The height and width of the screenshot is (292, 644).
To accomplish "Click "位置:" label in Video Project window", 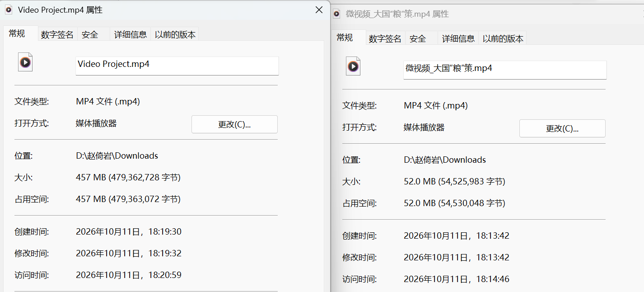I will point(23,156).
